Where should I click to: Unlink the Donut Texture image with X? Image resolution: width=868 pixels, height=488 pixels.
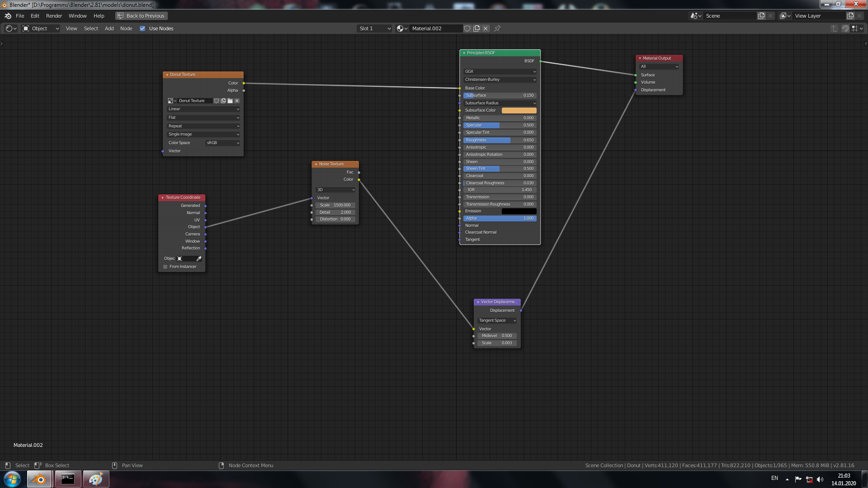[237, 101]
